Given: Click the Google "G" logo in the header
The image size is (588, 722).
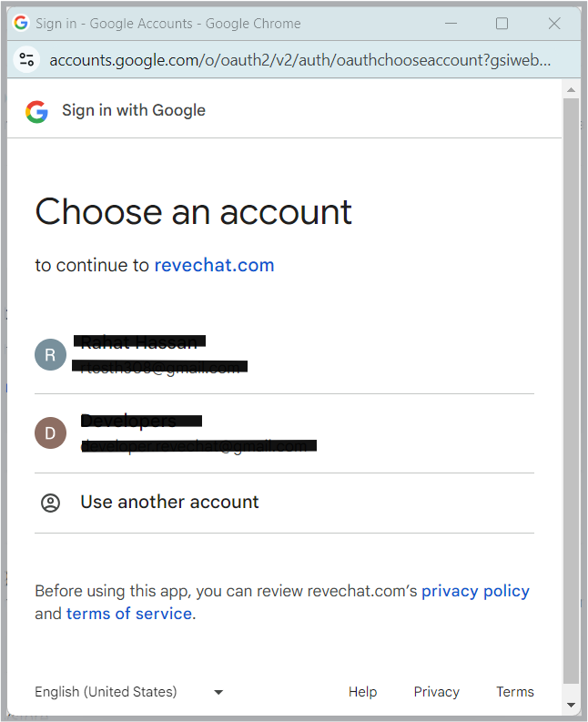Looking at the screenshot, I should click(x=36, y=111).
